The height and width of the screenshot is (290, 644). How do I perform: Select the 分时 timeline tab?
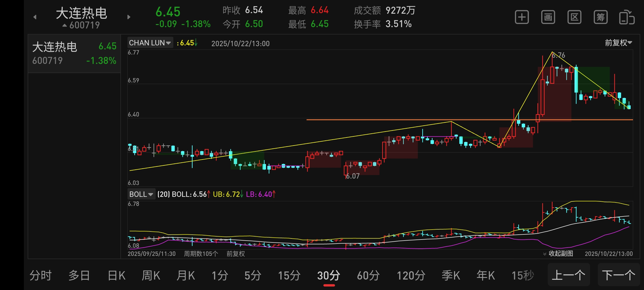[41, 276]
